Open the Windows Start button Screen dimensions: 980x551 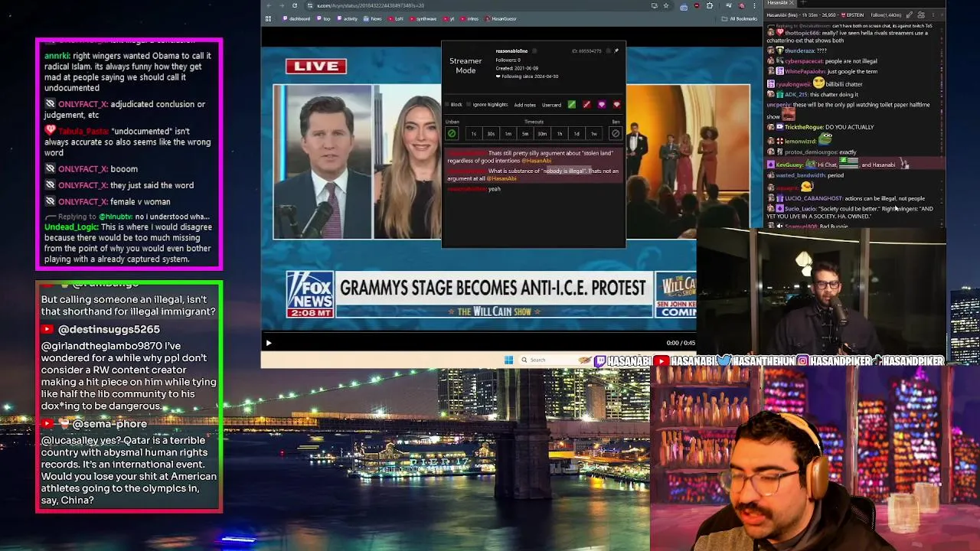coord(508,360)
